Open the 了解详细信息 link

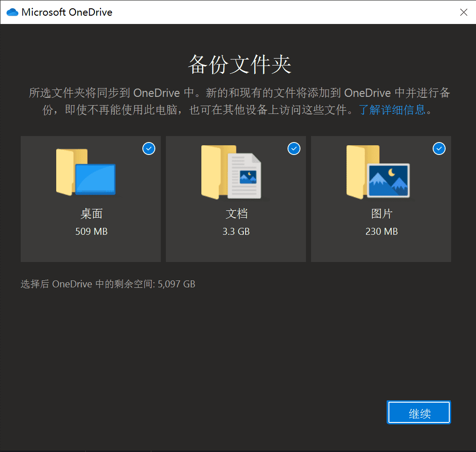tap(392, 111)
